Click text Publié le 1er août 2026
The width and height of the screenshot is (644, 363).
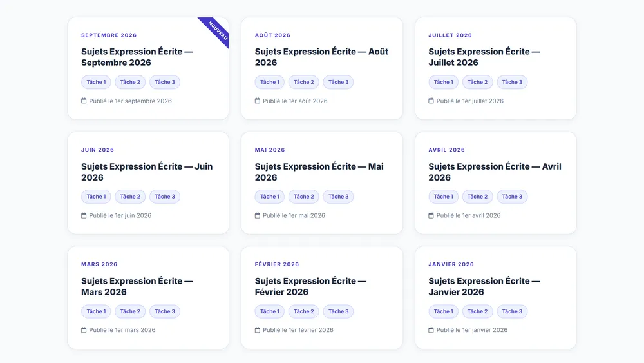(295, 101)
